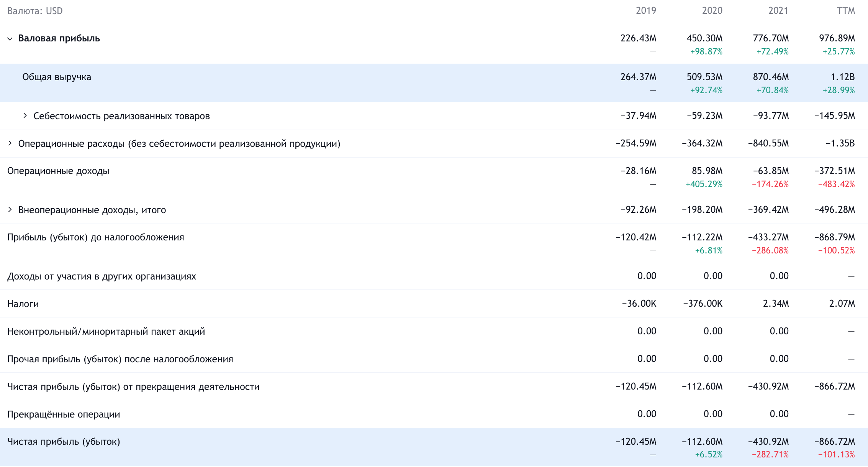
Task: Click Чистая прибыль (убыток) от прекращения деятельности
Action: pyautogui.click(x=133, y=387)
